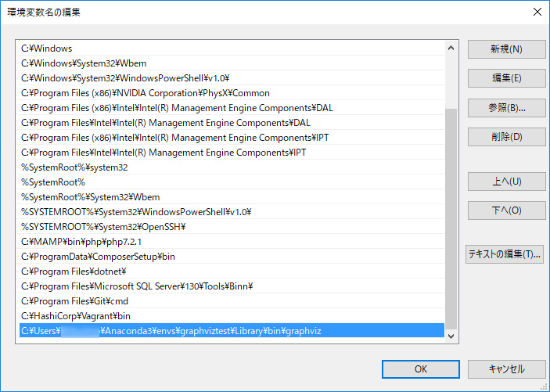Open the 参照(B)... browse dialog

506,107
